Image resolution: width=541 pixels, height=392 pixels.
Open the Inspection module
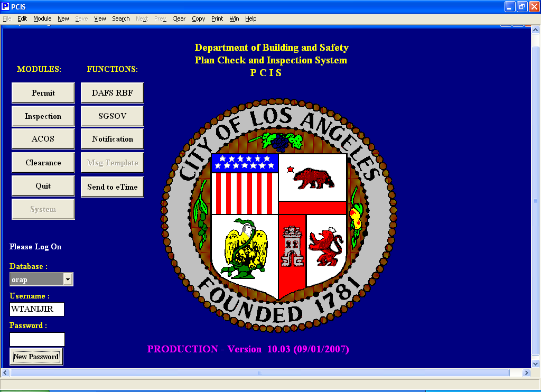42,116
